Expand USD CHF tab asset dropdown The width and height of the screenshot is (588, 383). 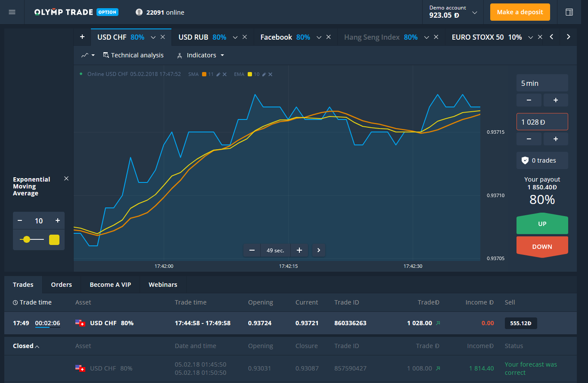153,38
